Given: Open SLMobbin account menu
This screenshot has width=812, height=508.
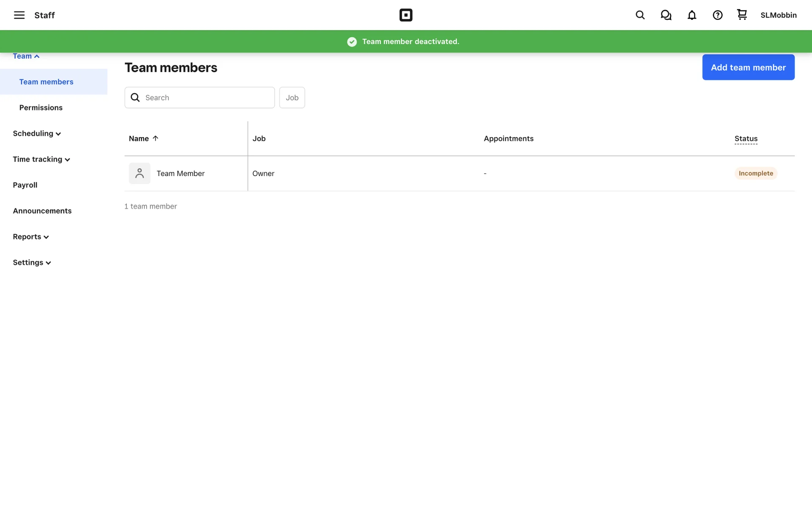Looking at the screenshot, I should [778, 15].
